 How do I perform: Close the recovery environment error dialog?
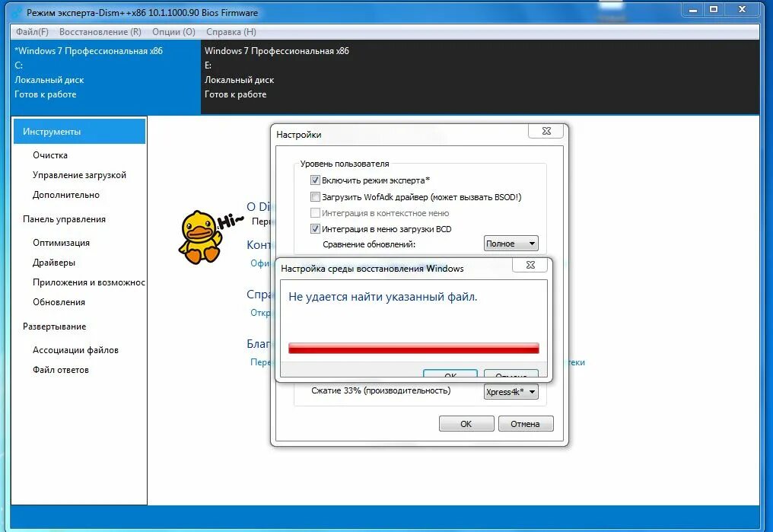[530, 265]
